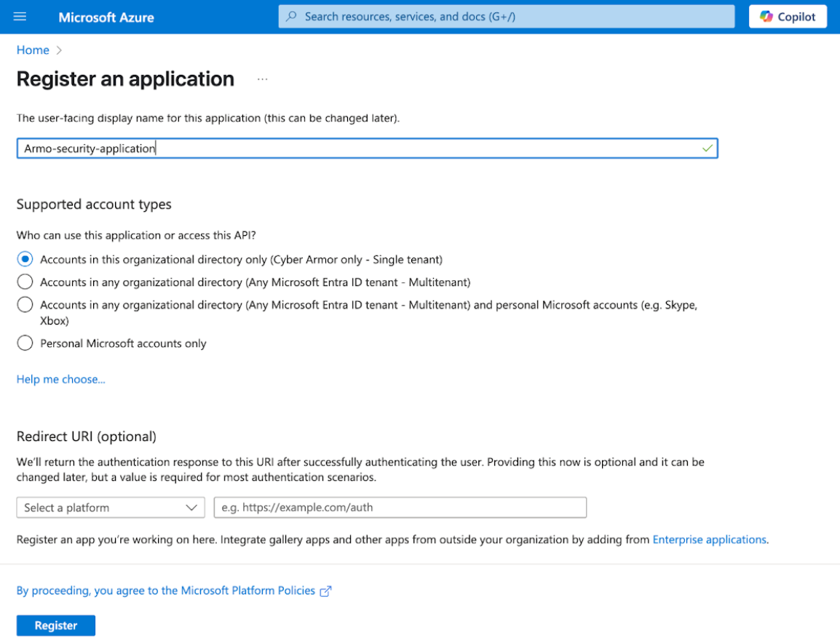Select Multitenant and personal Microsoft accounts option
The height and width of the screenshot is (641, 840).
pos(25,305)
